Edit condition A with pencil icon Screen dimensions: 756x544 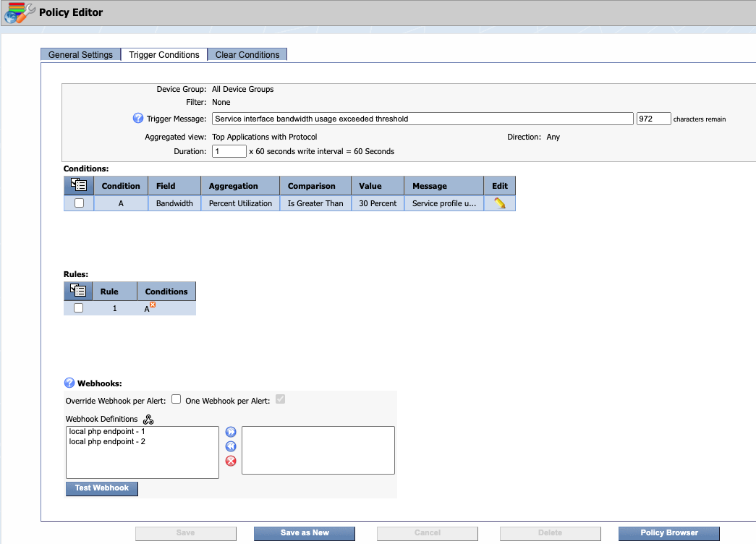pyautogui.click(x=499, y=203)
